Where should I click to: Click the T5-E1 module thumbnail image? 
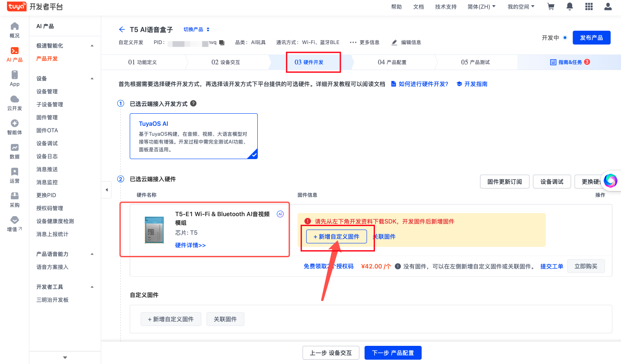coord(154,230)
